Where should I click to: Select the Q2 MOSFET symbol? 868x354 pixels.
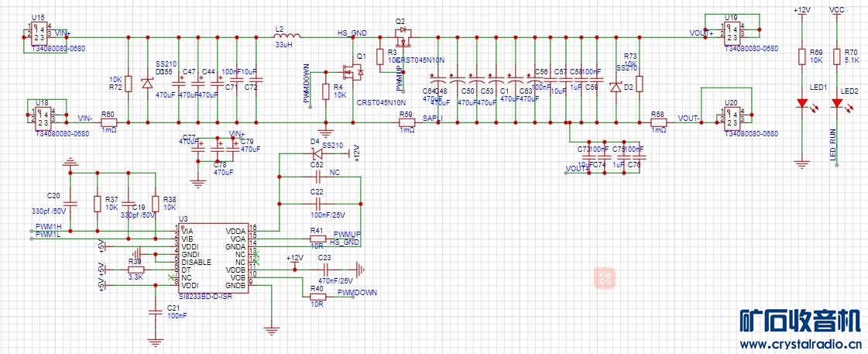[x=403, y=37]
